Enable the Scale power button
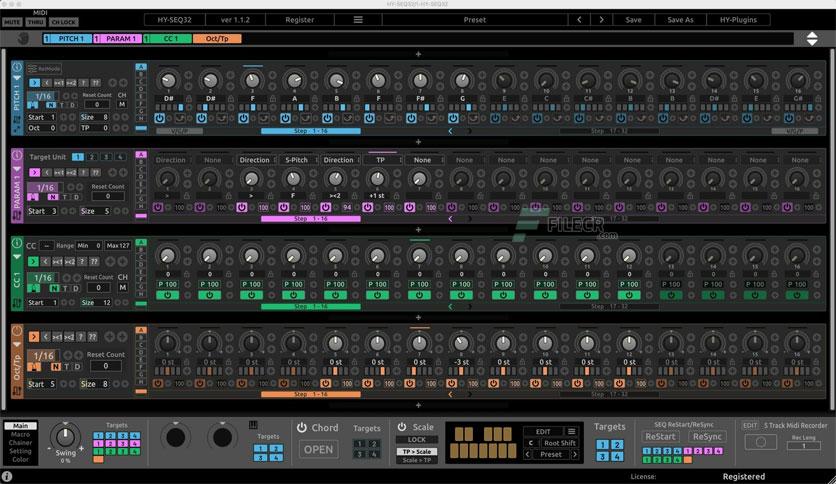Image resolution: width=836 pixels, height=484 pixels. point(402,427)
